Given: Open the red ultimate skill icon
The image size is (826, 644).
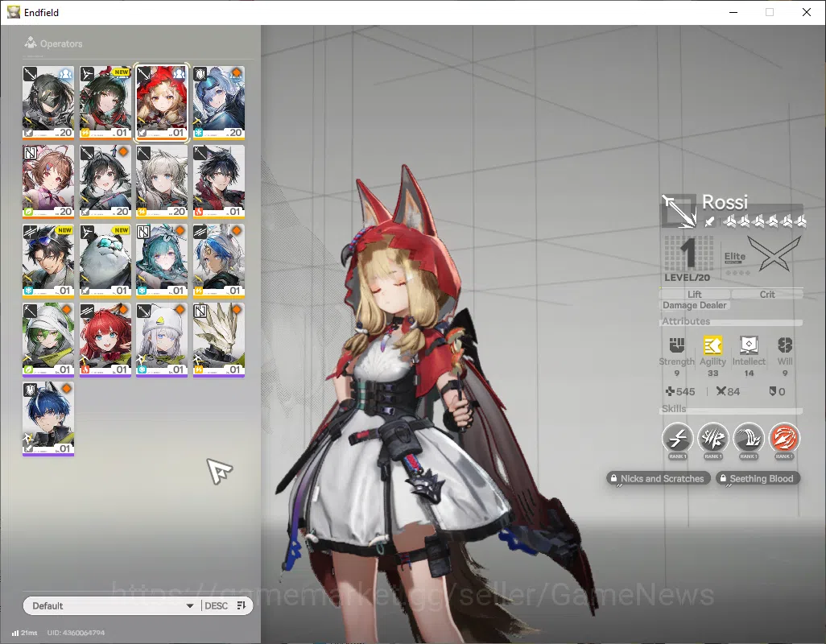Looking at the screenshot, I should [784, 438].
